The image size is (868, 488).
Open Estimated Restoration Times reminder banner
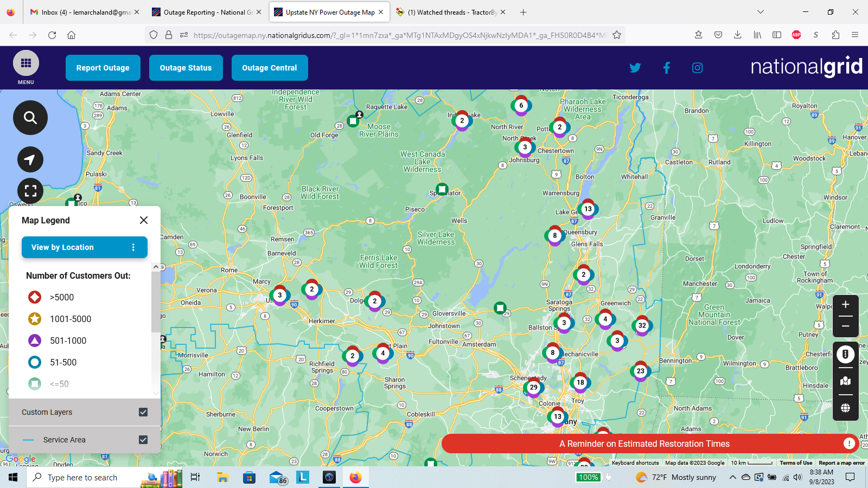(644, 444)
